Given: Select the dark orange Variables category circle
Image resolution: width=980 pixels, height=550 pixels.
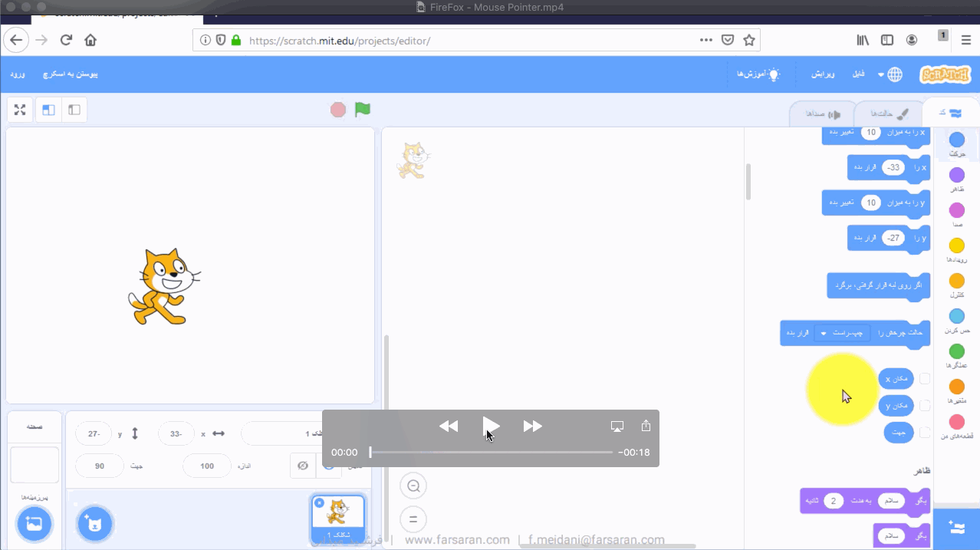Looking at the screenshot, I should point(957,387).
